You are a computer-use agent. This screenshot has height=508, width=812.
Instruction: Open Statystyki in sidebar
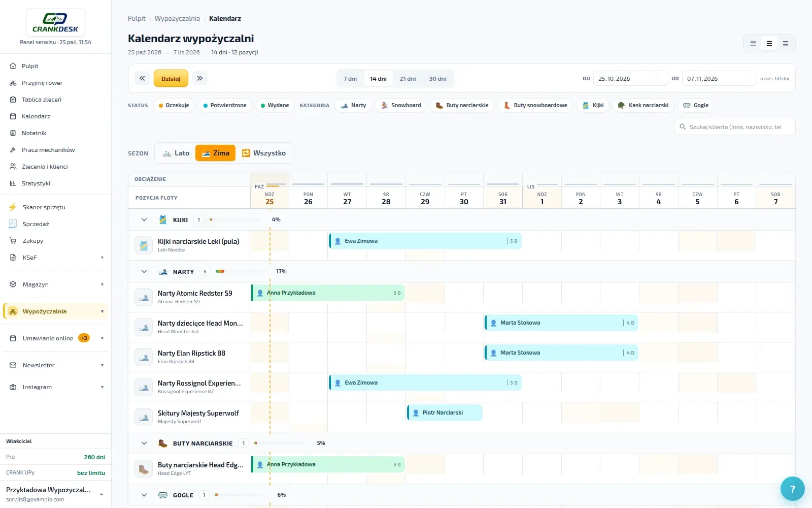click(x=56, y=183)
